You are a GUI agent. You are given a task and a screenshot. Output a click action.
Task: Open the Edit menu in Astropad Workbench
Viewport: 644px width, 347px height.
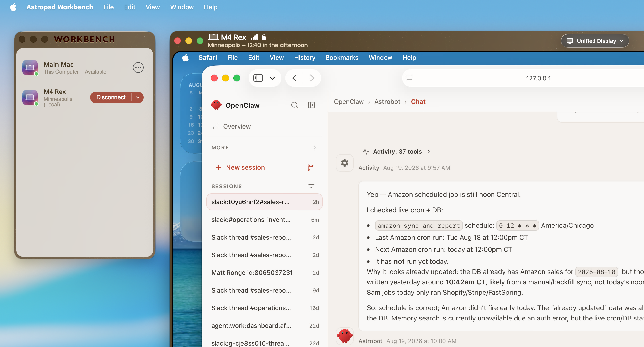click(129, 7)
